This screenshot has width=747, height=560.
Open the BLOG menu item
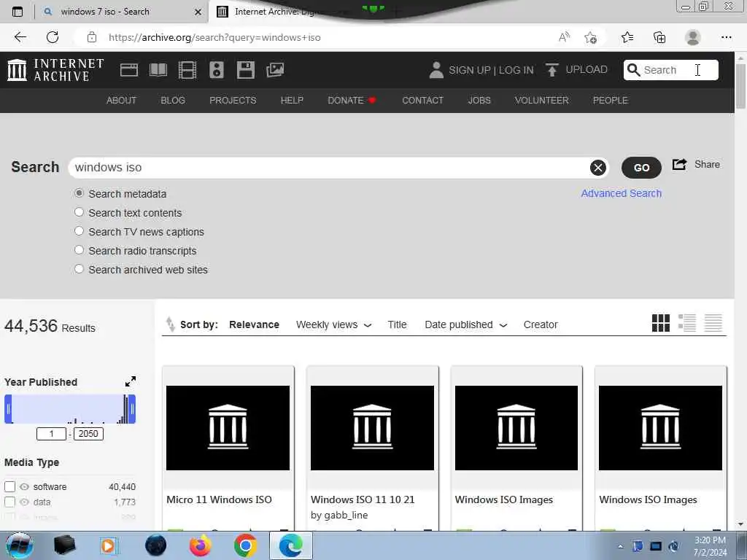173,101
